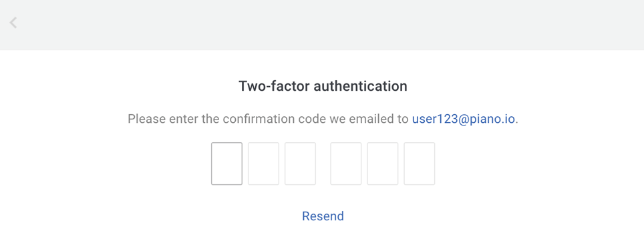Click Resend to get a new code

(323, 216)
